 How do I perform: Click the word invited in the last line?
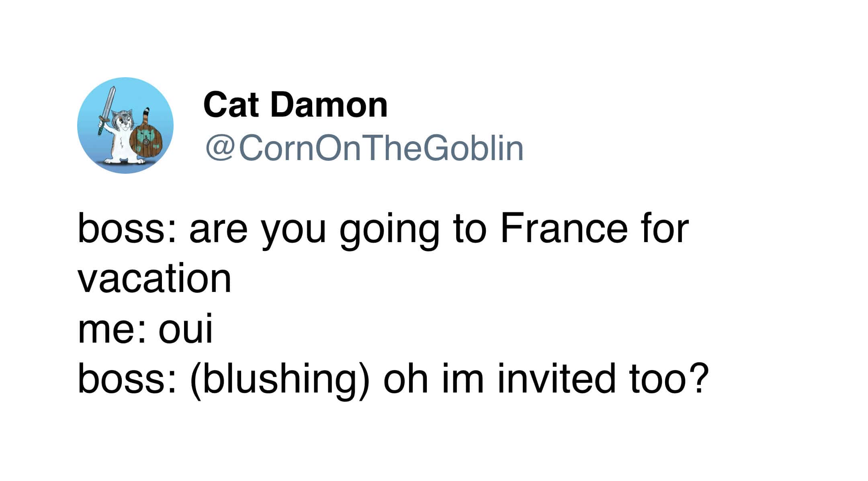point(556,378)
